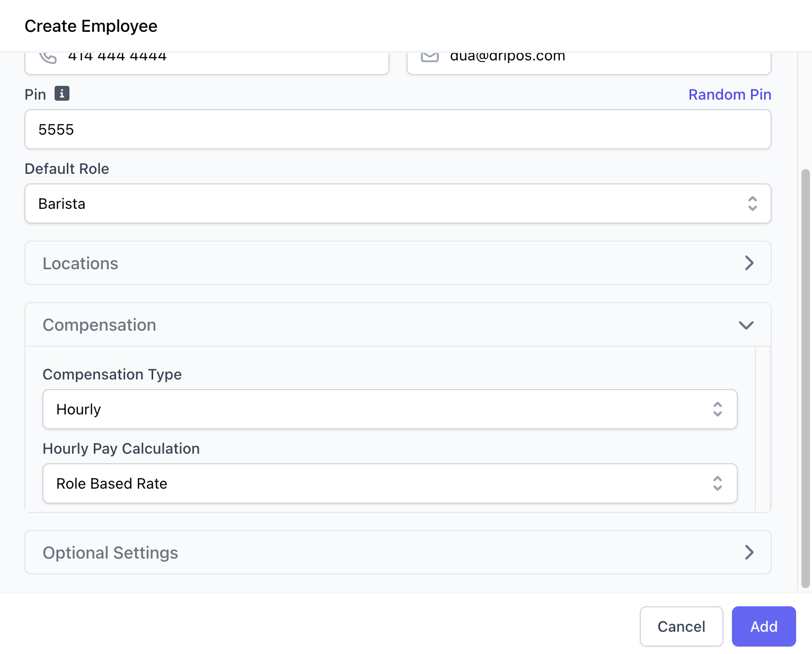Click the Default Role label

click(x=67, y=169)
